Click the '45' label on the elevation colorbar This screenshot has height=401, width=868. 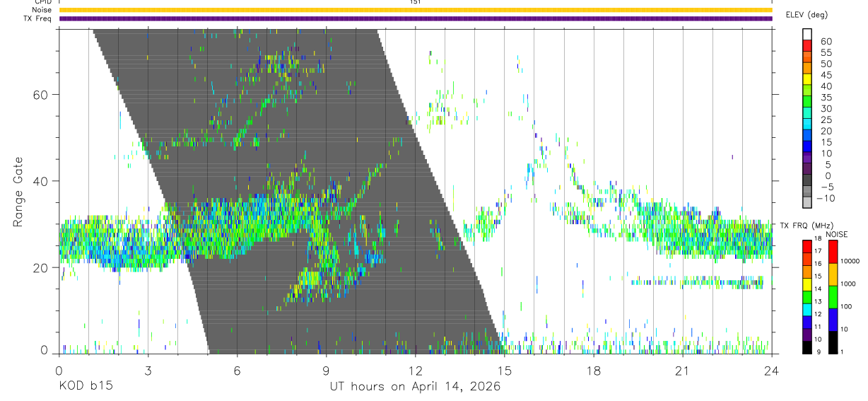826,75
